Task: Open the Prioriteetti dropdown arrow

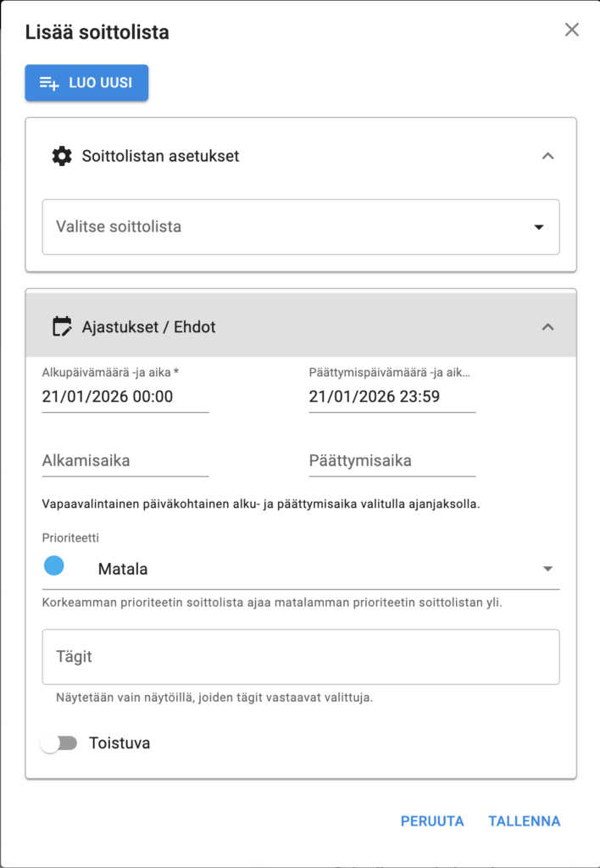Action: 547,569
